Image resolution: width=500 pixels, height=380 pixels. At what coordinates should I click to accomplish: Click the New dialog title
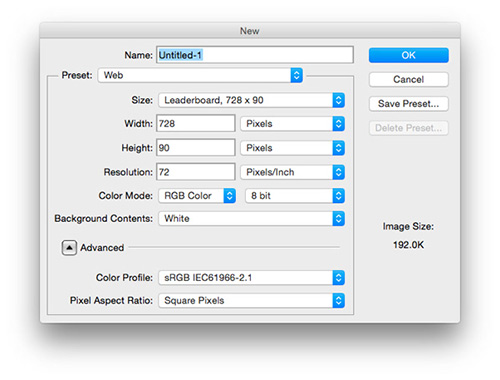tap(250, 31)
